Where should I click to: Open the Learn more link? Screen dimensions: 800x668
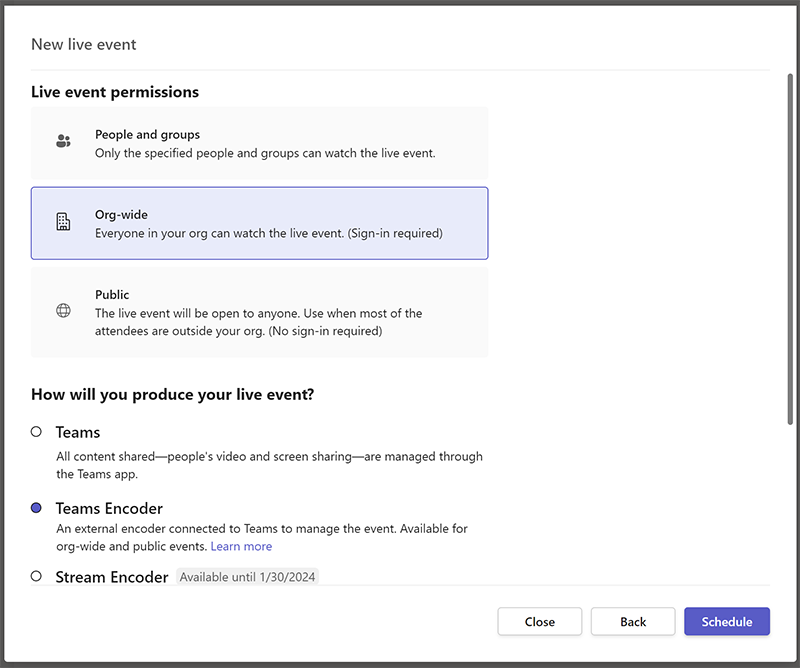click(241, 546)
